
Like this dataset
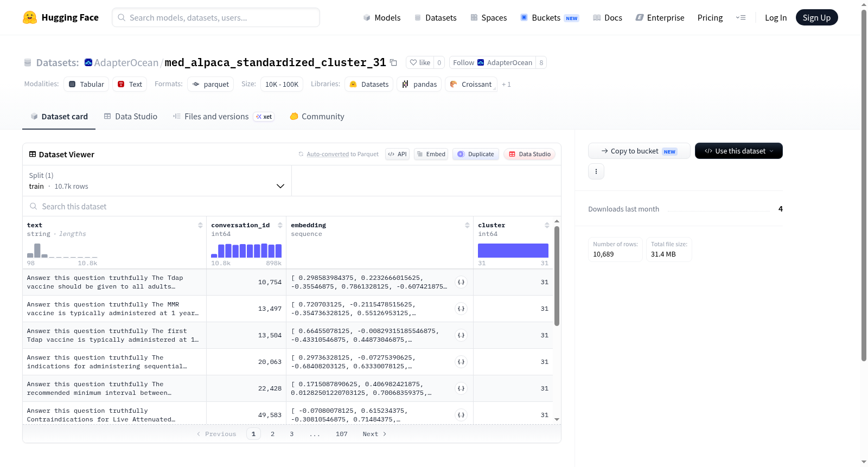point(420,62)
